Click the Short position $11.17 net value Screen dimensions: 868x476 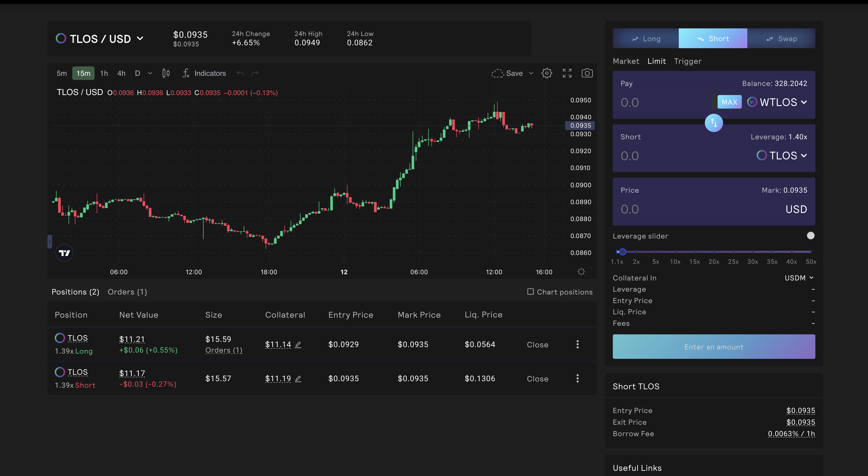tap(132, 373)
